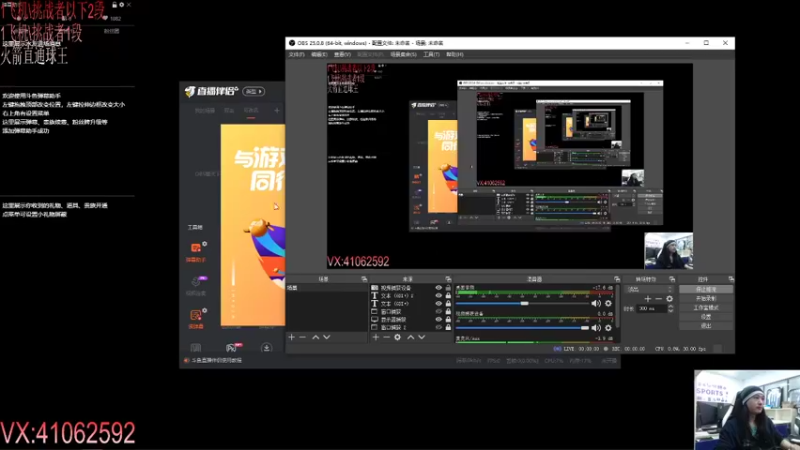Image resolution: width=800 pixels, height=450 pixels.
Task: Open transition properties gear icon
Action: 669,299
